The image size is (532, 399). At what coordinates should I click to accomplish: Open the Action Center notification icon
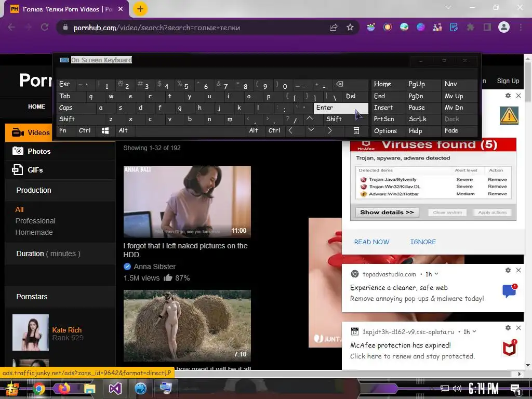[515, 389]
